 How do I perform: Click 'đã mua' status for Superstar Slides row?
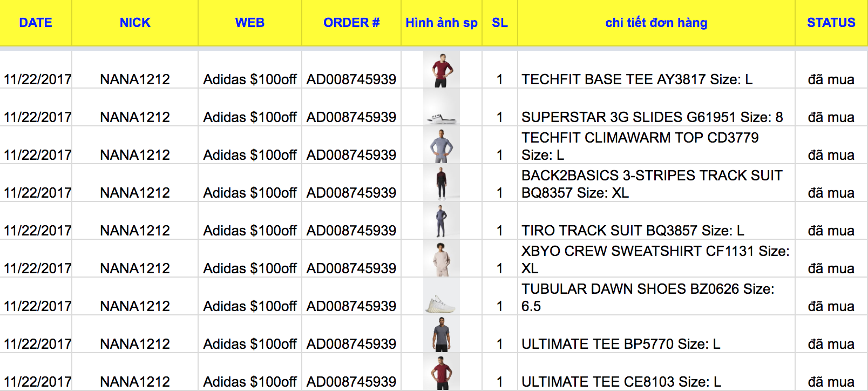831,117
